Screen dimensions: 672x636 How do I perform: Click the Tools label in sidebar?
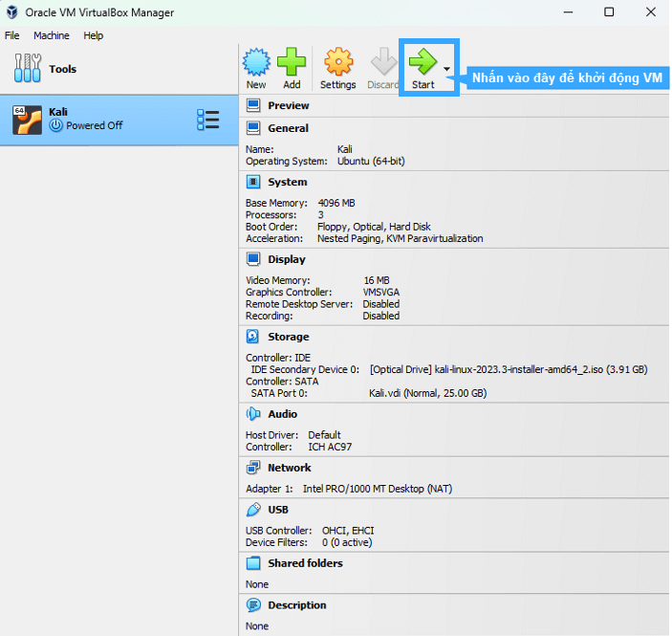(62, 69)
